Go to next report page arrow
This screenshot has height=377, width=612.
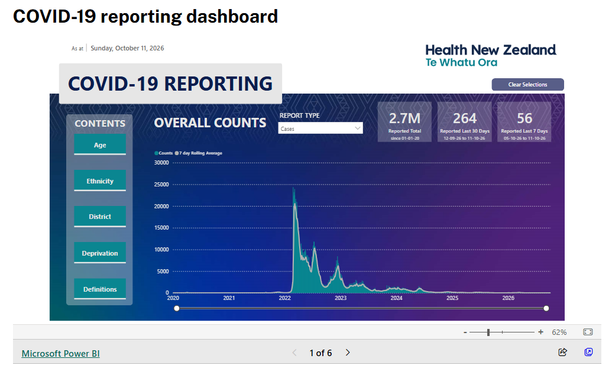[348, 353]
